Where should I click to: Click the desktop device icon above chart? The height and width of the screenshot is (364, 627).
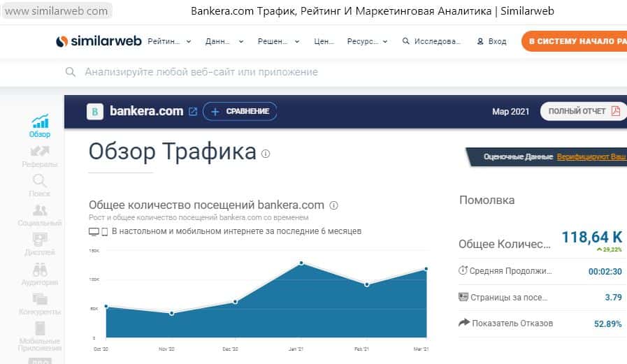[94, 232]
